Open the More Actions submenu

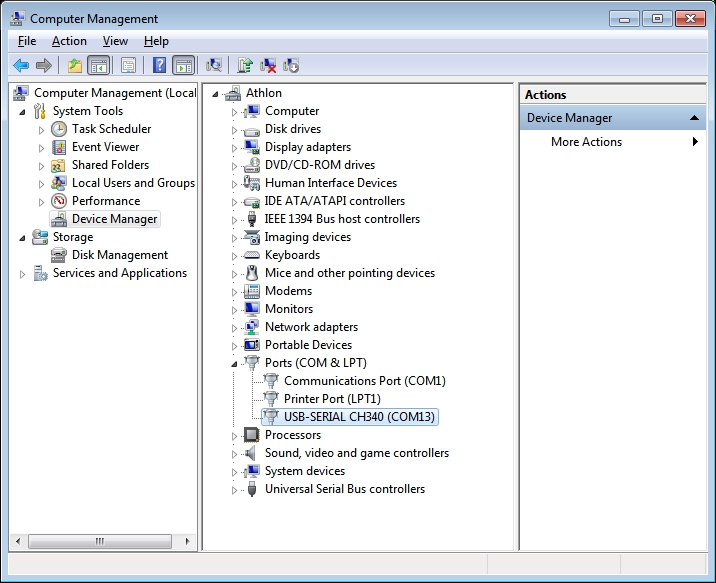click(x=586, y=142)
